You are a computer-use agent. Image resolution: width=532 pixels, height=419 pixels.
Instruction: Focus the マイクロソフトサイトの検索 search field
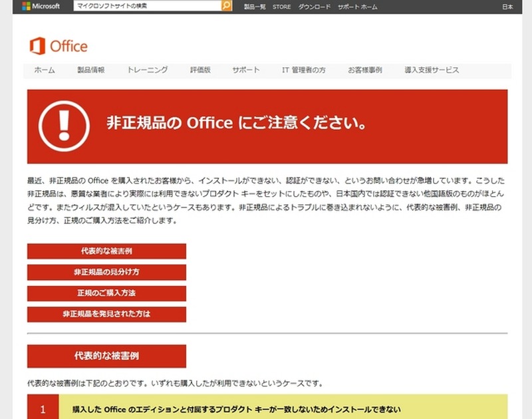click(146, 6)
